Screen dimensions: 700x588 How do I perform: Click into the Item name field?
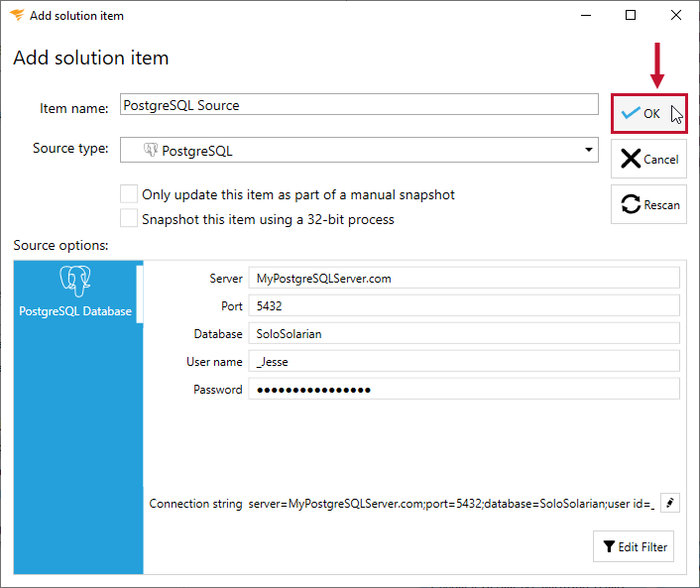[359, 105]
